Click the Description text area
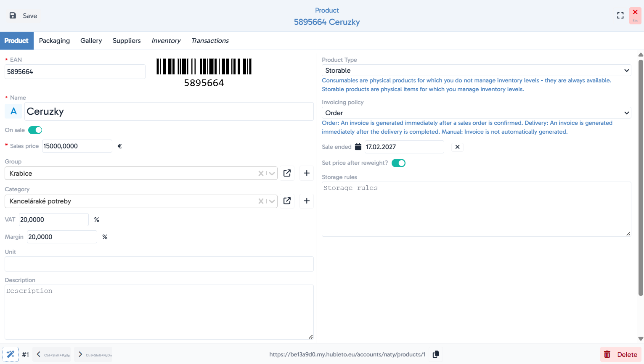Image resolution: width=644 pixels, height=364 pixels. click(159, 312)
